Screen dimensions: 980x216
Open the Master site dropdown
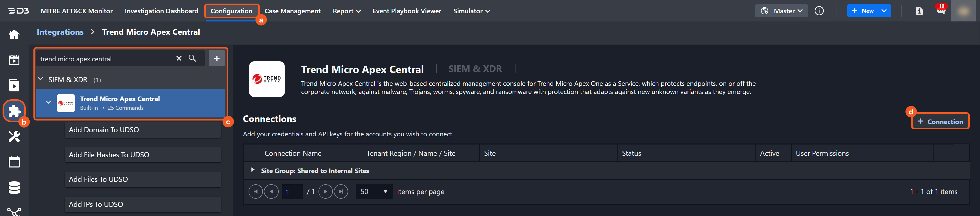(781, 11)
